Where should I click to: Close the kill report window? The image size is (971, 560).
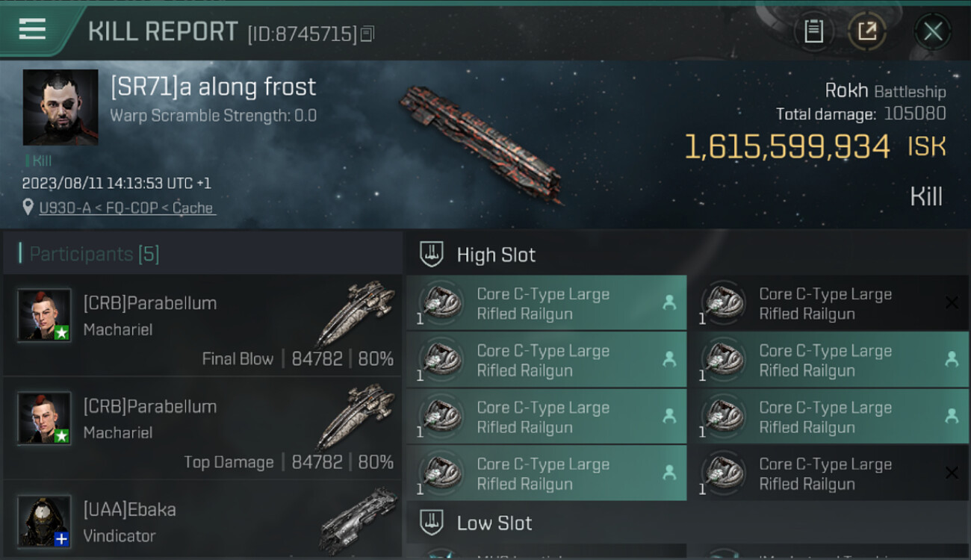933,31
